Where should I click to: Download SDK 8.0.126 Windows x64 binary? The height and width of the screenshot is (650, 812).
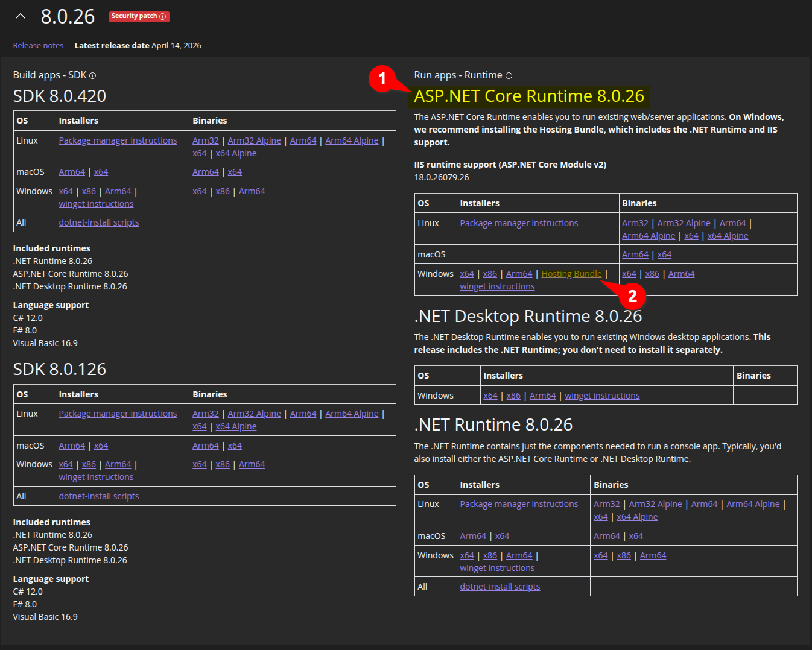point(200,464)
